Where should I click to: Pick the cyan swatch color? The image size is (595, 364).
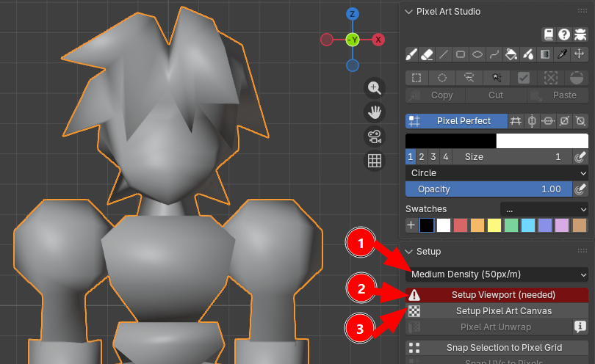tap(528, 225)
